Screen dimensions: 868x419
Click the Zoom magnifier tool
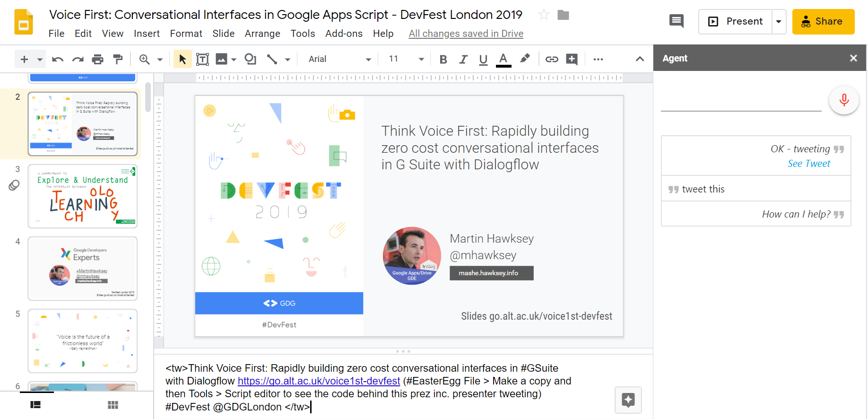pos(145,59)
